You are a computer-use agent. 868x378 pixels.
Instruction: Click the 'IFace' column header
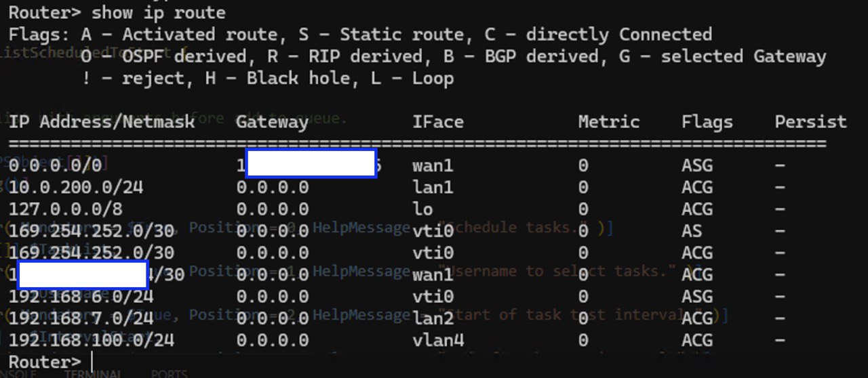click(438, 122)
